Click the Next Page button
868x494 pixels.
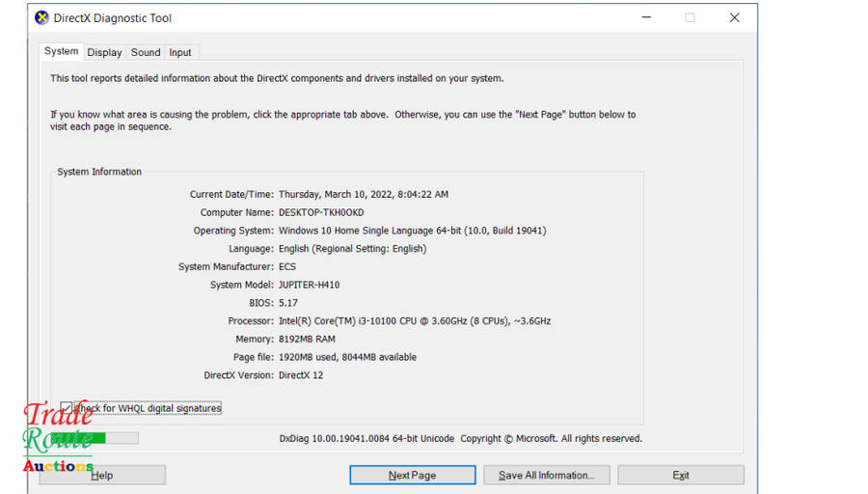[x=412, y=475]
